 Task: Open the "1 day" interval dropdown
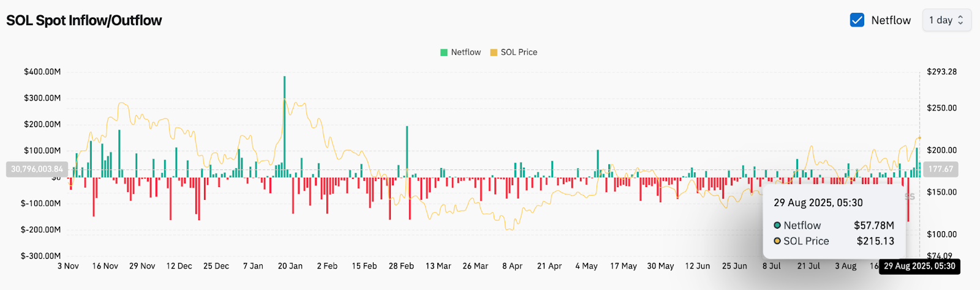click(946, 20)
